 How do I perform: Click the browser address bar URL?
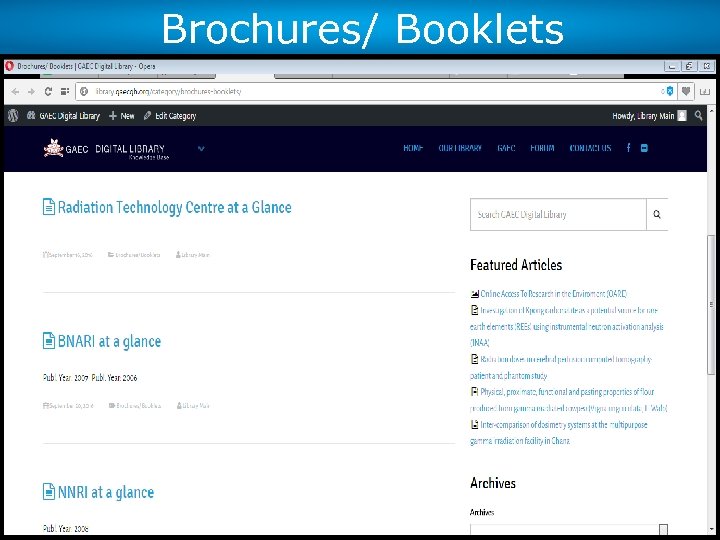[x=168, y=91]
